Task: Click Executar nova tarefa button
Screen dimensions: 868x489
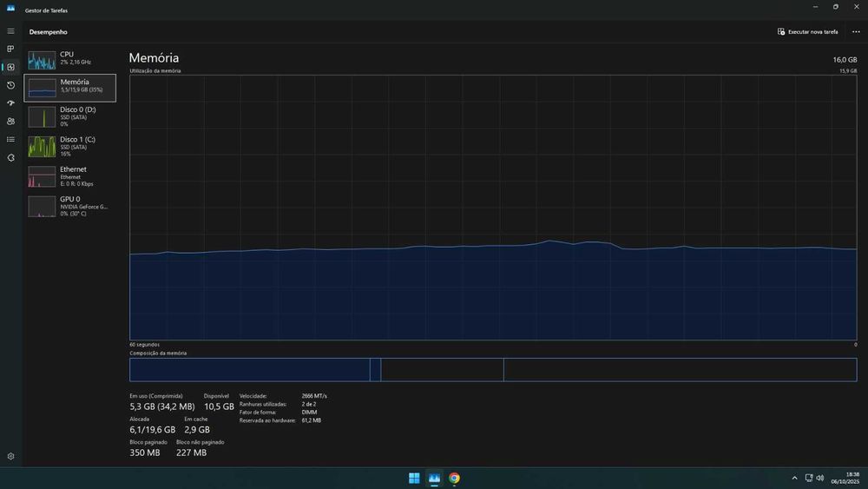Action: (x=807, y=31)
